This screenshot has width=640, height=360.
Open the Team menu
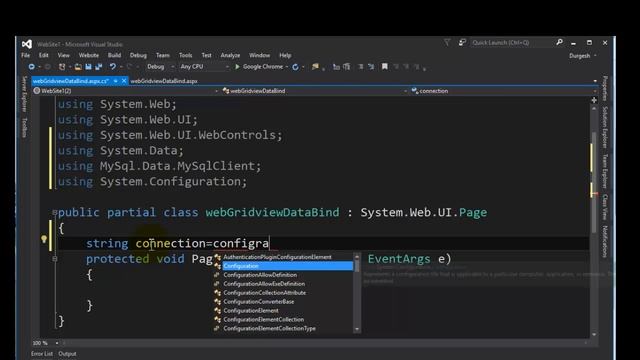click(162, 55)
